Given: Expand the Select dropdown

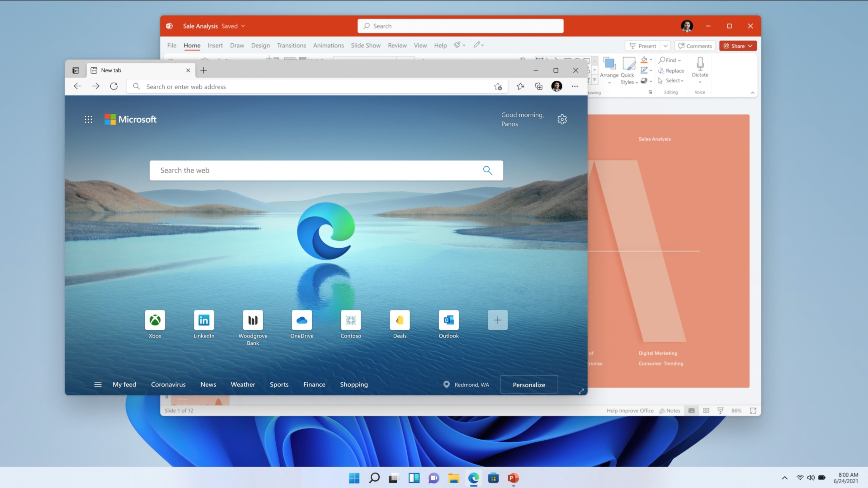Looking at the screenshot, I should tap(682, 81).
